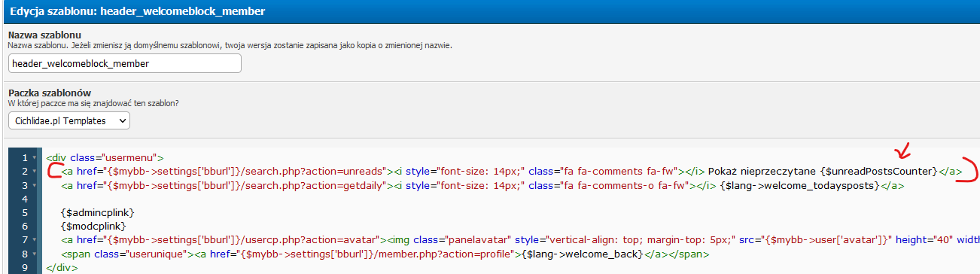Open the Cichlidae.pl Templates dropdown
This screenshot has height=274, width=980.
(69, 120)
